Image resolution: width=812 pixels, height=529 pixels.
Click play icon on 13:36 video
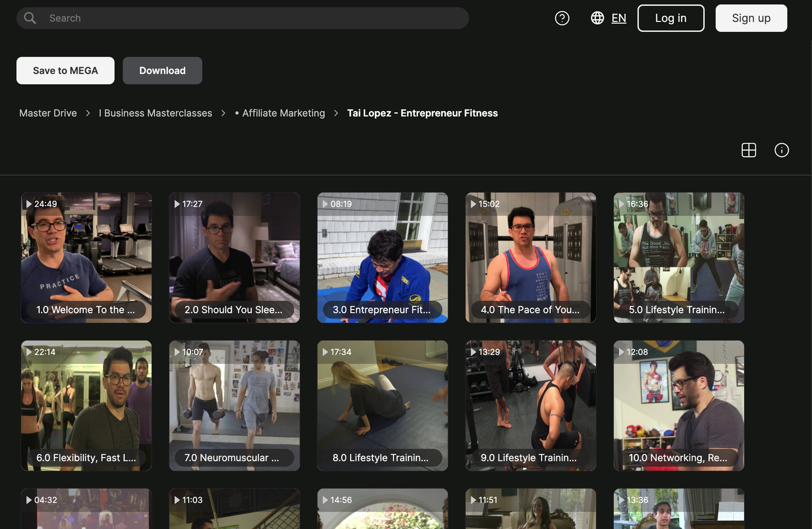(x=621, y=500)
